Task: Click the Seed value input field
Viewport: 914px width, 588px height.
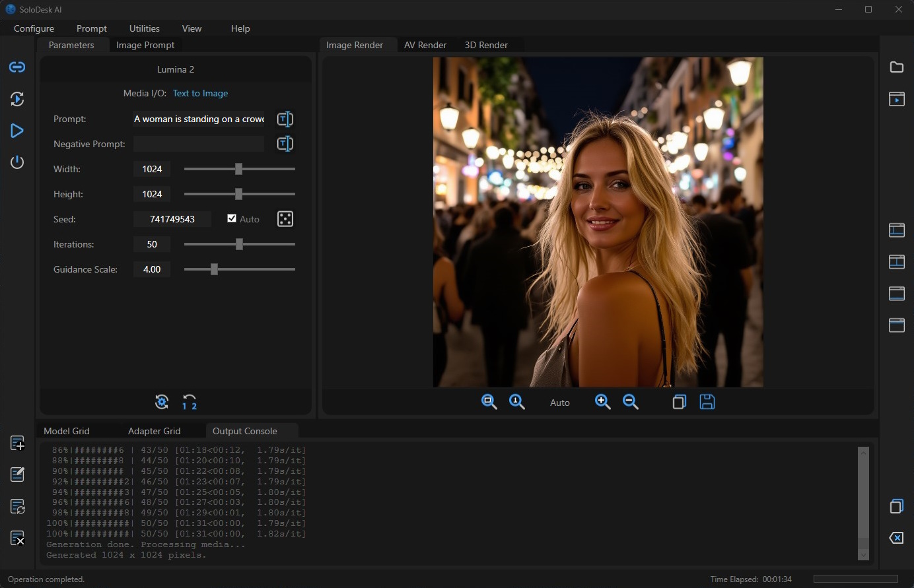Action: pos(172,219)
